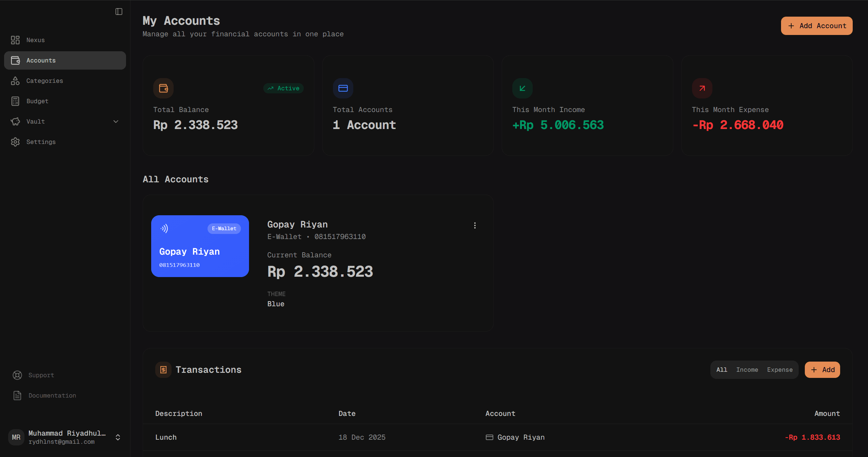
Task: Click the Budget calculator icon
Action: click(x=15, y=101)
